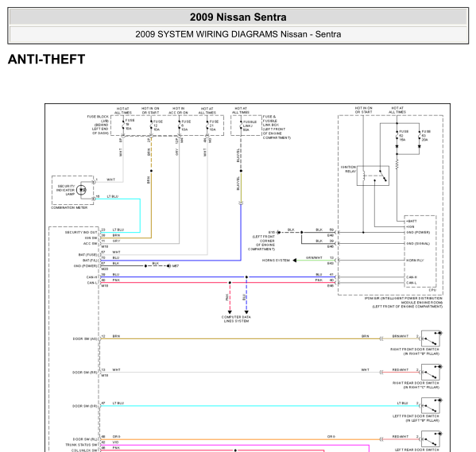This screenshot has width=476, height=452.
Task: Click the Fuse 12 10A symbol
Action: (151, 126)
